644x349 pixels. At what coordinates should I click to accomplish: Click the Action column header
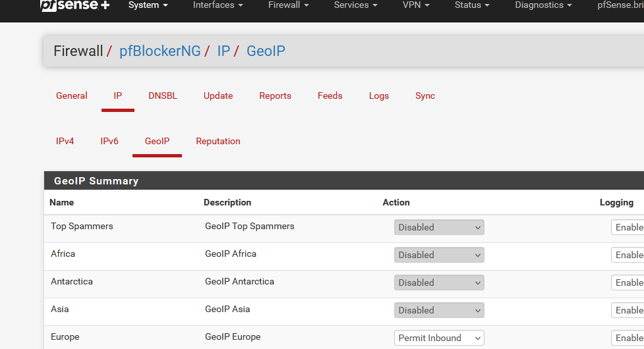(396, 203)
